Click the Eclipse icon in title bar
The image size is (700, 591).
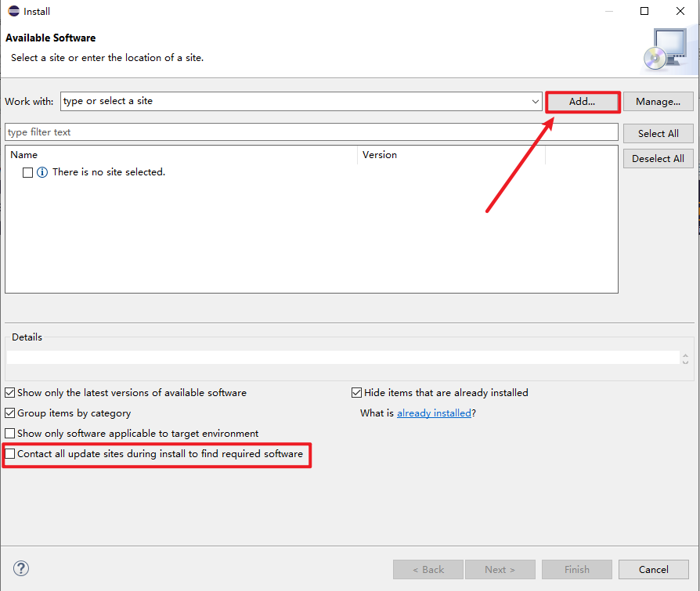[13, 12]
